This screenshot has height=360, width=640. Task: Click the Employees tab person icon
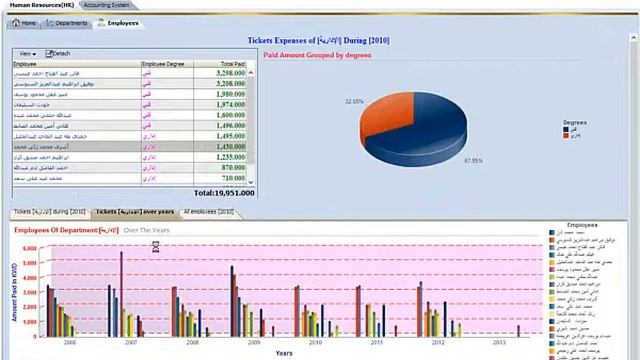click(x=101, y=23)
